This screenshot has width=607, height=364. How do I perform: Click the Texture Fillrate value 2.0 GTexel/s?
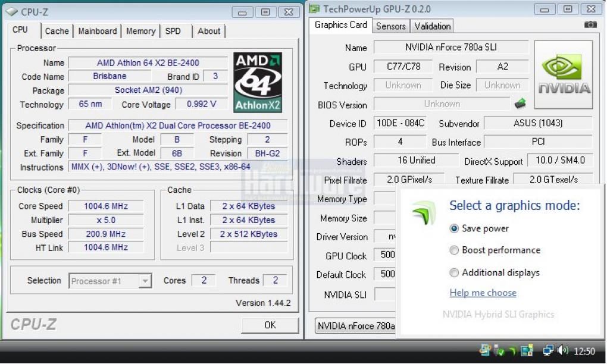pos(553,180)
